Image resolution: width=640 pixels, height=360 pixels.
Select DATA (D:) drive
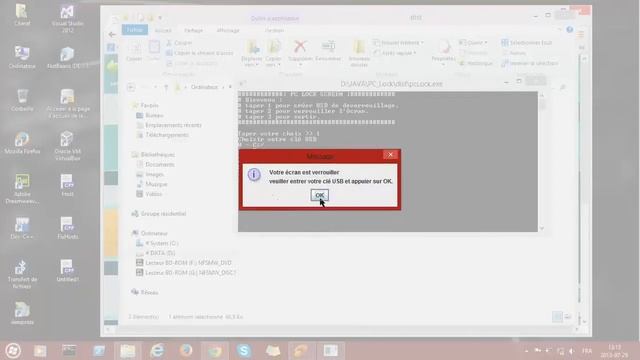click(156, 253)
